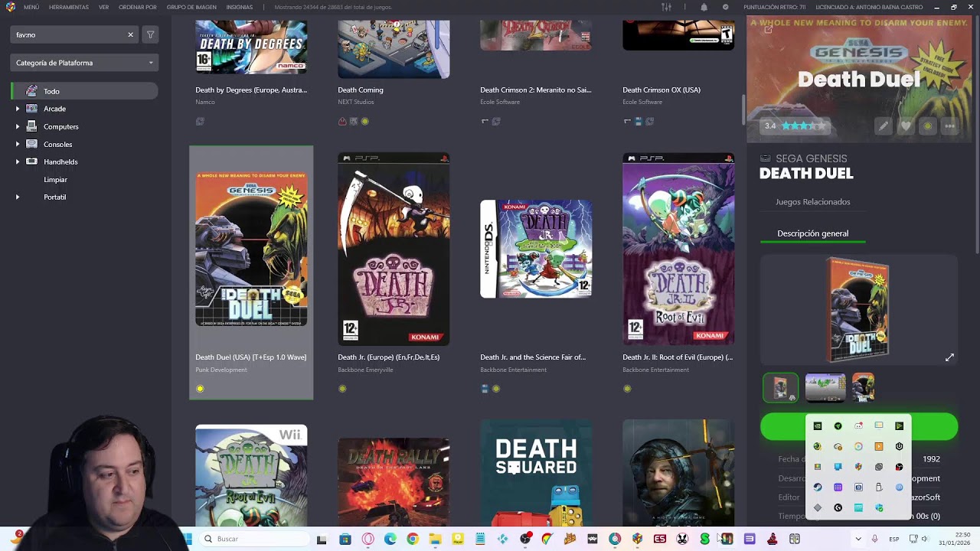Image resolution: width=980 pixels, height=551 pixels.
Task: Expand the Portatil category arrow
Action: pos(18,197)
